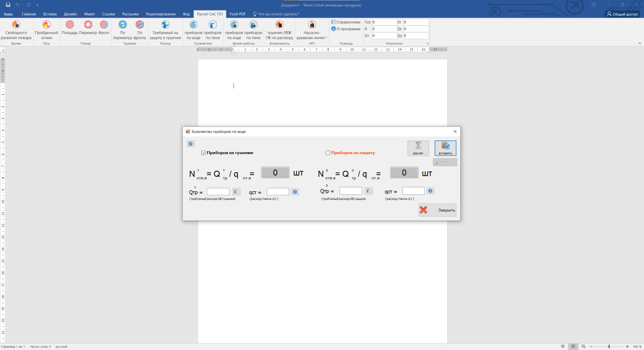
Task: Expand the Насосно-рукавная линия dropdown
Action: (326, 38)
